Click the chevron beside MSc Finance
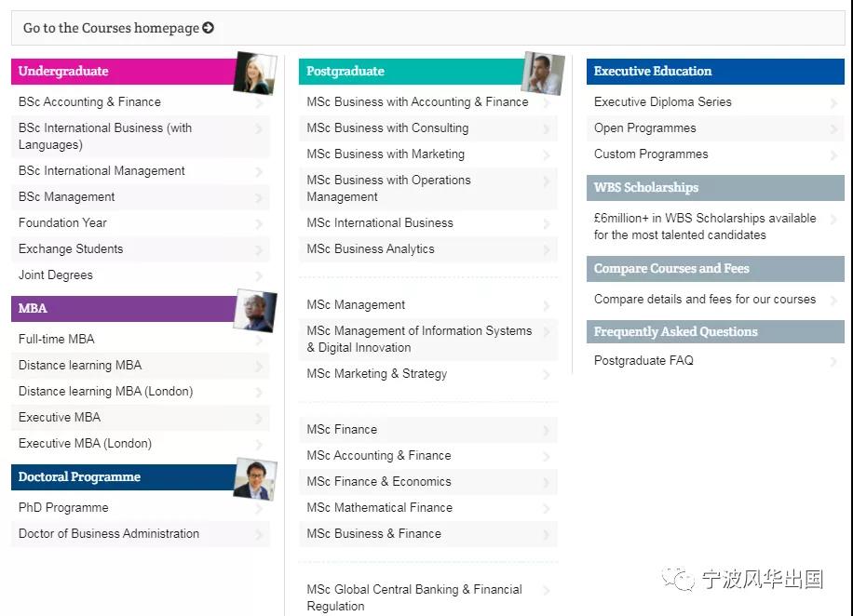The height and width of the screenshot is (616, 853). tap(547, 431)
